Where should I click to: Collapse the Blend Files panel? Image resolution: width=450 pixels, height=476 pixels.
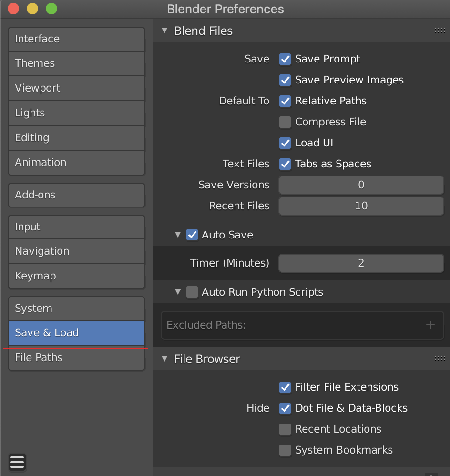[x=164, y=31]
